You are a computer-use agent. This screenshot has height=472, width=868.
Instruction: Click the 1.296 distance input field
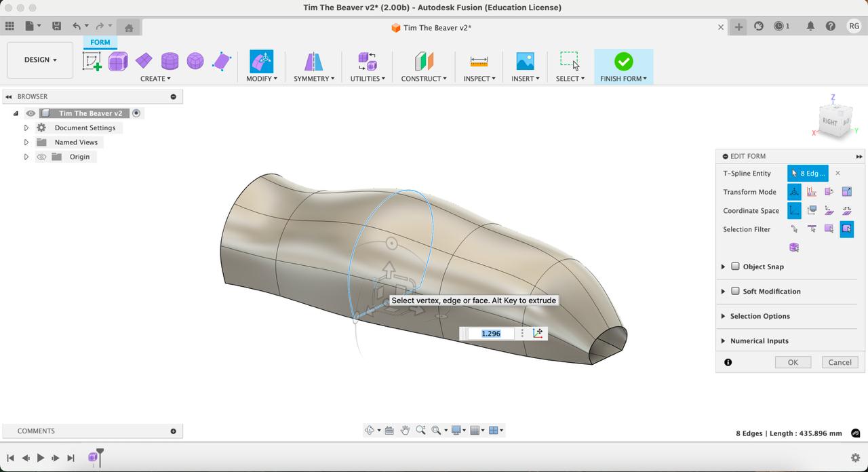tap(491, 334)
